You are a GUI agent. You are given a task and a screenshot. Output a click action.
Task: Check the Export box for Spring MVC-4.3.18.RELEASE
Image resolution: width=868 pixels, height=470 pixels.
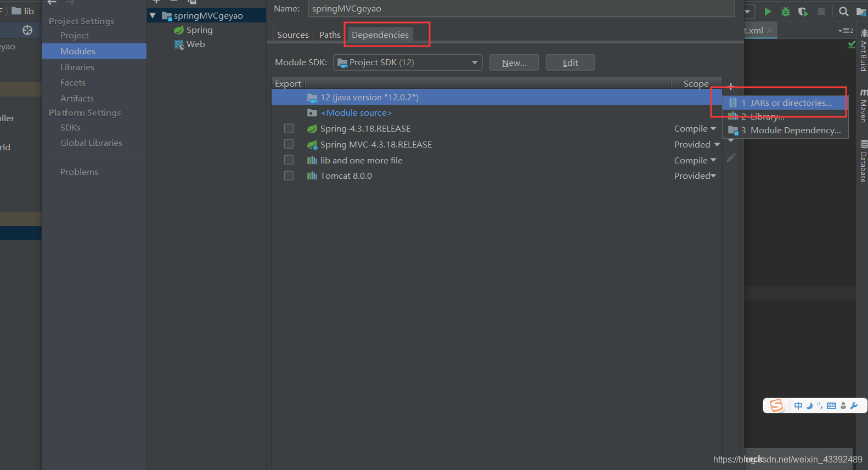tap(289, 144)
